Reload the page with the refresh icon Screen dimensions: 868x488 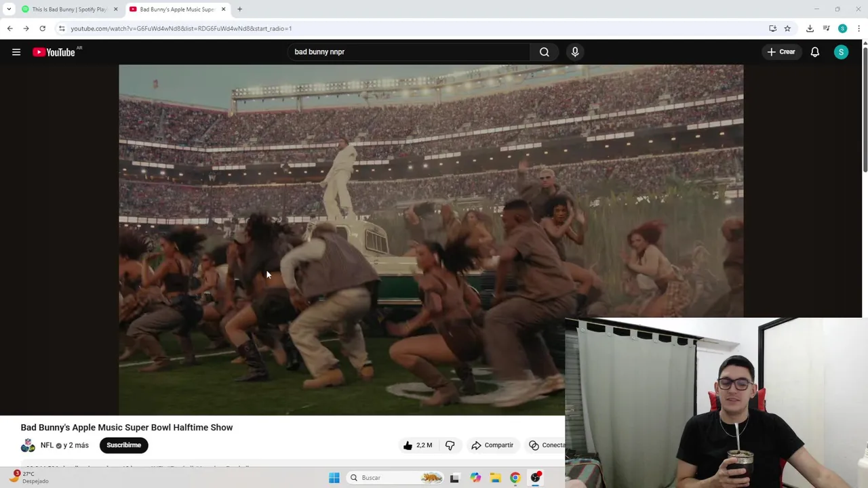coord(42,28)
